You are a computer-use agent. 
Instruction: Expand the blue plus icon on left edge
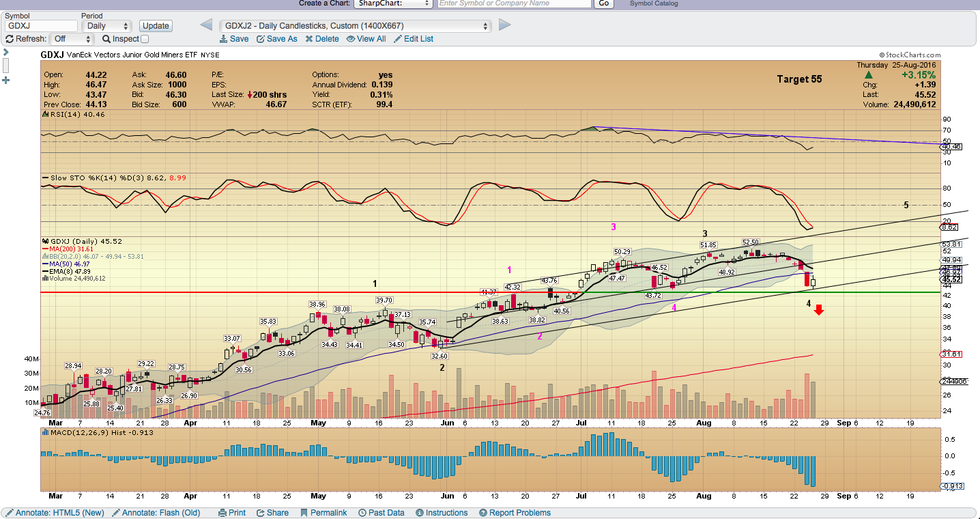coord(6,80)
